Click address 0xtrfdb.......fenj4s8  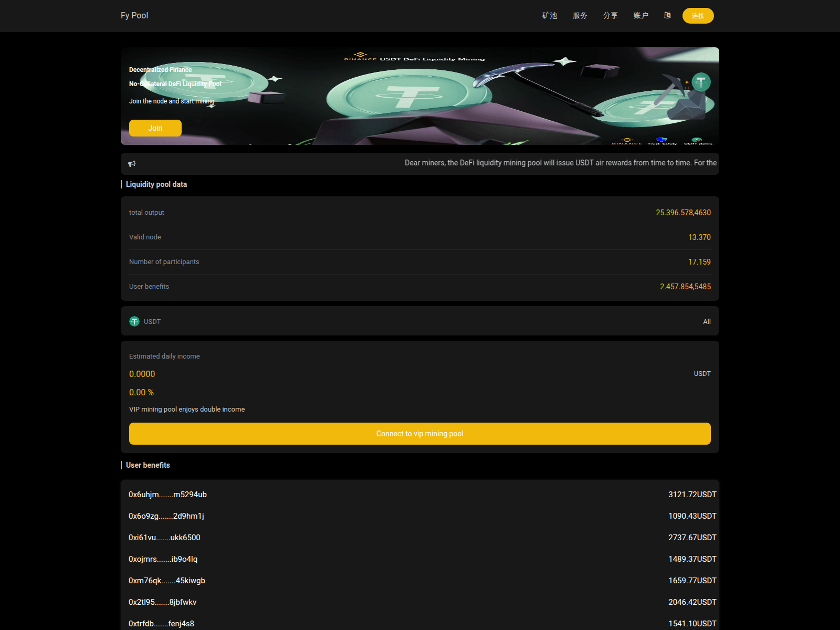[161, 624]
